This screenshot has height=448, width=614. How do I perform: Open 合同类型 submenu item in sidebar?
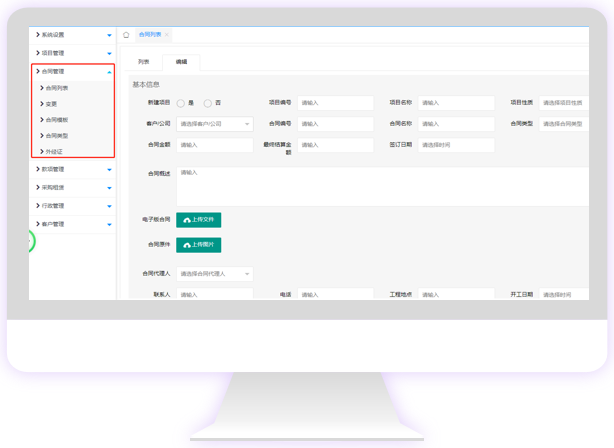[57, 136]
